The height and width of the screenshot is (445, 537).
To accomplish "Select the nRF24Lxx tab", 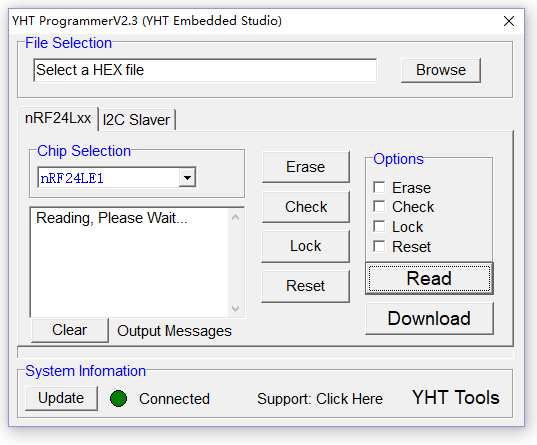I will click(58, 118).
